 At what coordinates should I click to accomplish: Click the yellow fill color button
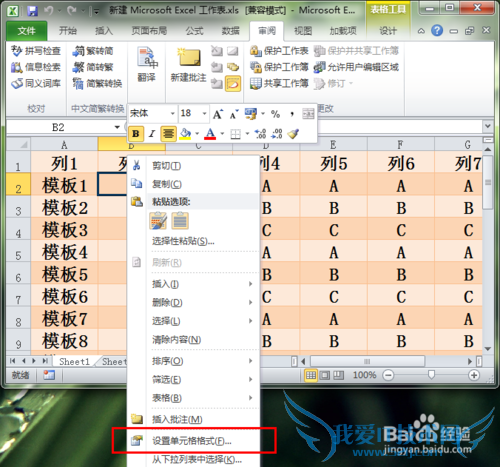[x=185, y=134]
